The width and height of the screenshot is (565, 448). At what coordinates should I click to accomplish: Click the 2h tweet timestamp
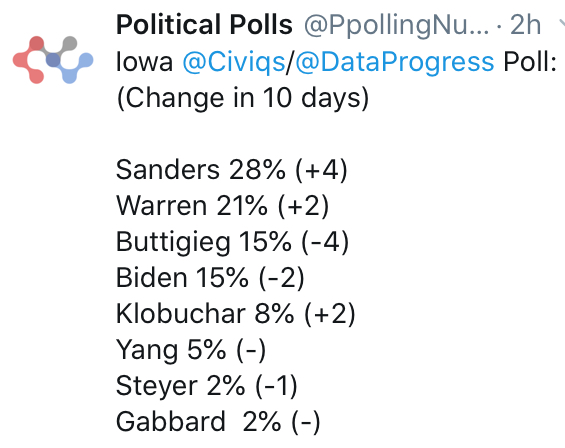(x=526, y=25)
